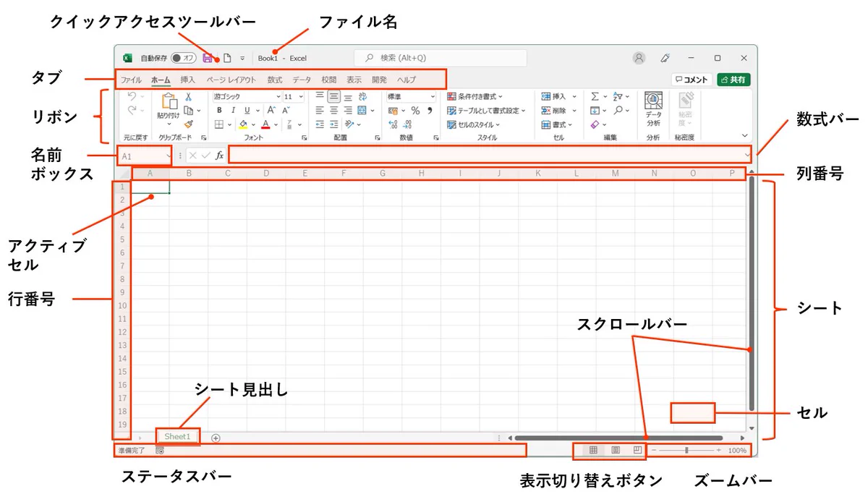This screenshot has height=502, width=868.
Task: Add a new sheet with the plus button
Action: [x=216, y=437]
